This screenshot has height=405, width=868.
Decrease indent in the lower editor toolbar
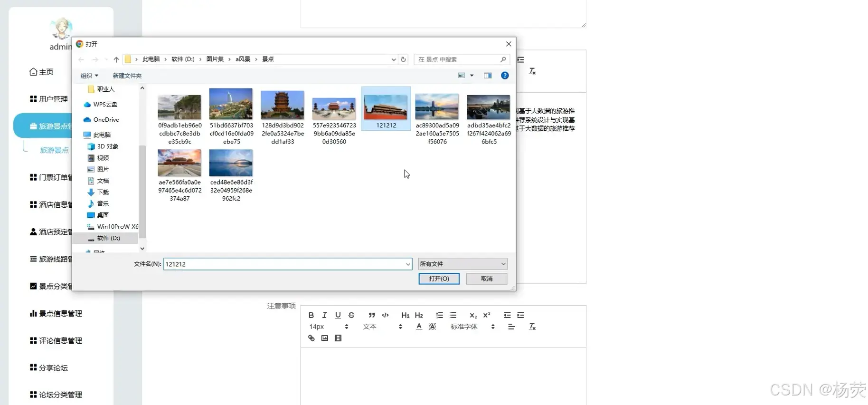click(507, 315)
